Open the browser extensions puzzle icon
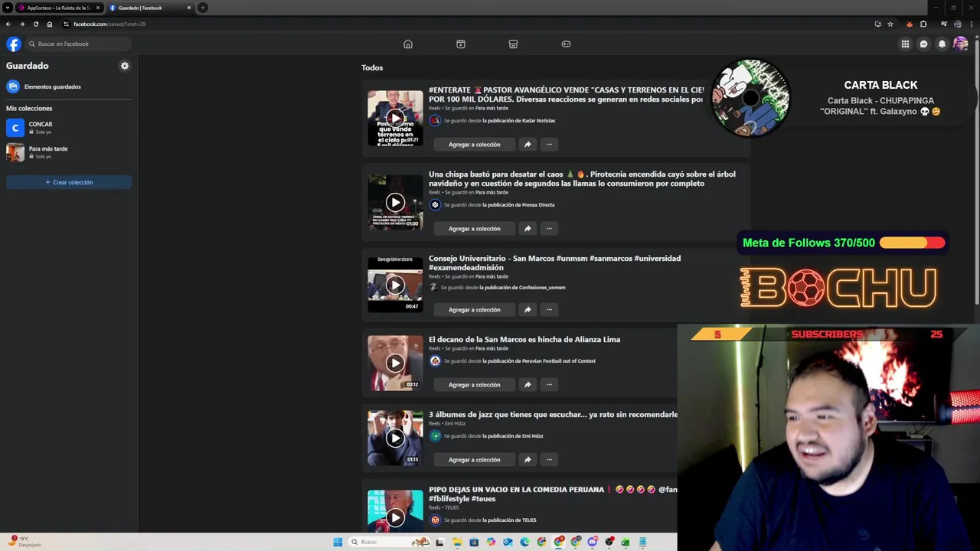980x551 pixels. [923, 24]
